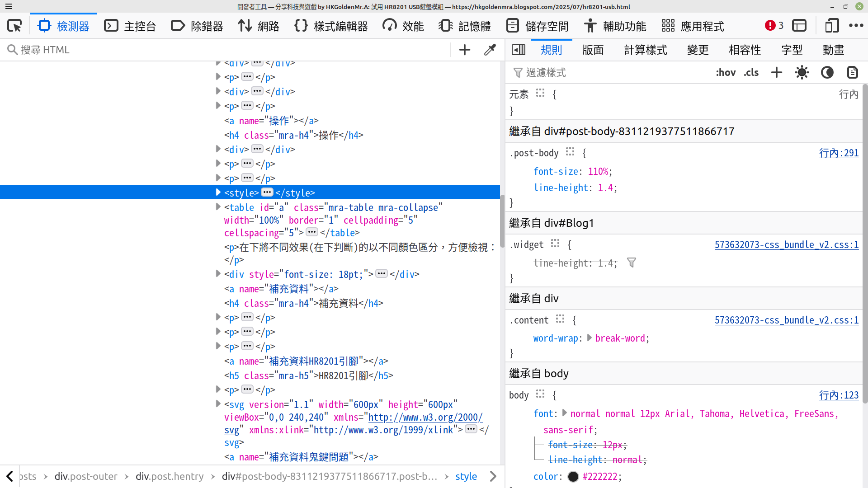868x488 pixels.
Task: Click selector highlighter next to .post-body
Action: pyautogui.click(x=570, y=152)
